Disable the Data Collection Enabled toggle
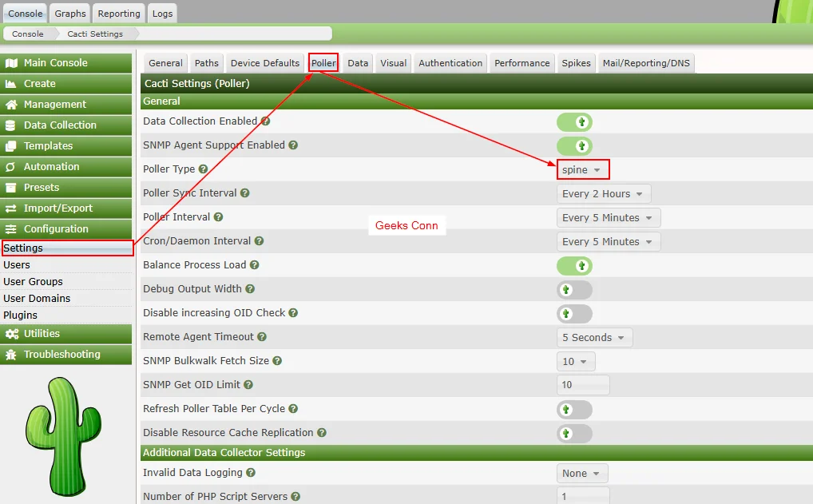This screenshot has width=813, height=504. (574, 122)
